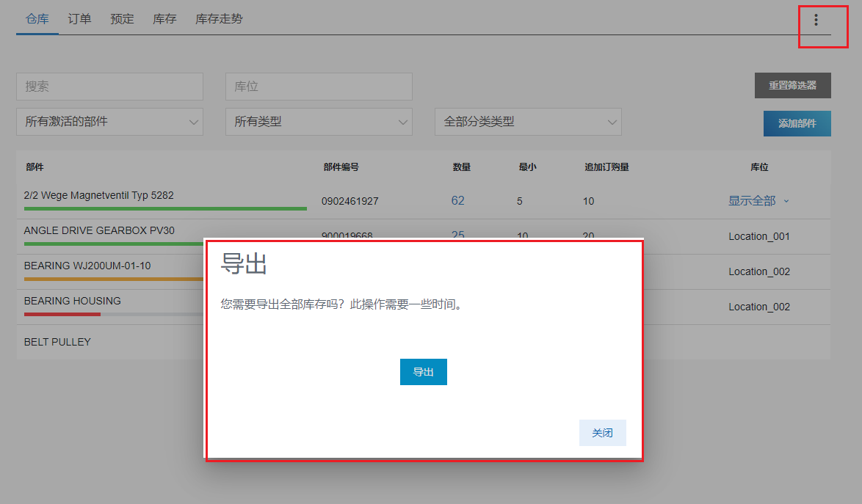Viewport: 862px width, 504px height.
Task: Open the 所有类型 dropdown
Action: (319, 122)
